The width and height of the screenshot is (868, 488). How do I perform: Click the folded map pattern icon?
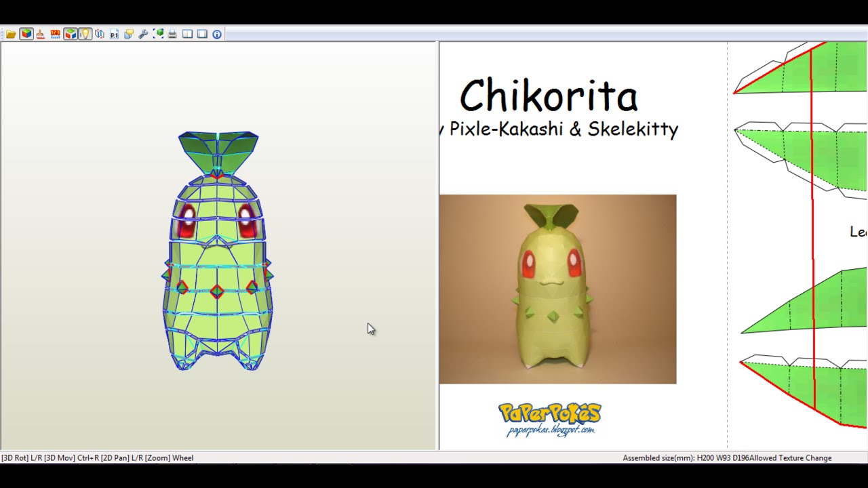click(x=100, y=34)
